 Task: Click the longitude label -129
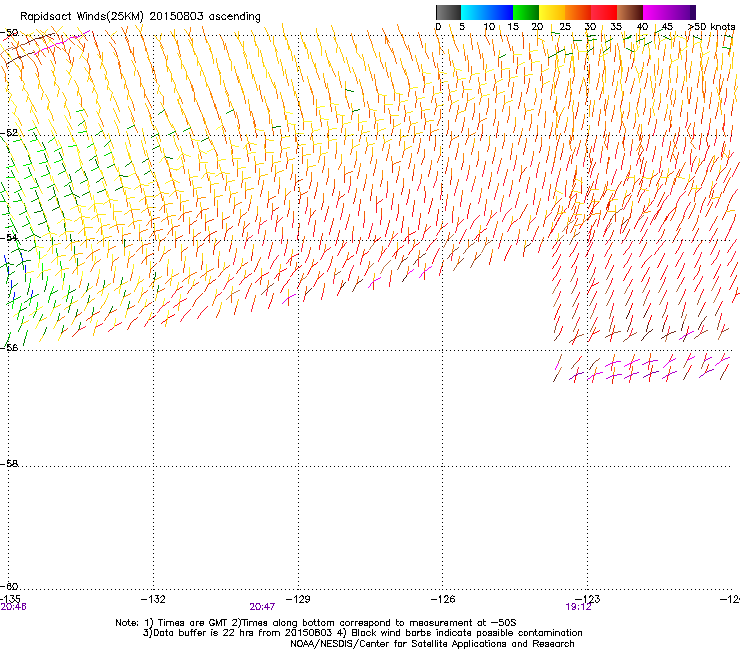coord(298,599)
